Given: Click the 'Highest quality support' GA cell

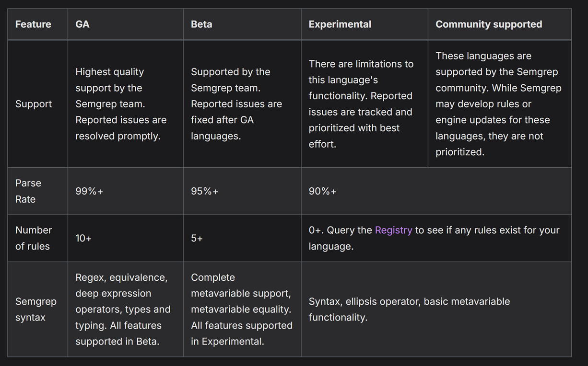Looking at the screenshot, I should coord(121,104).
